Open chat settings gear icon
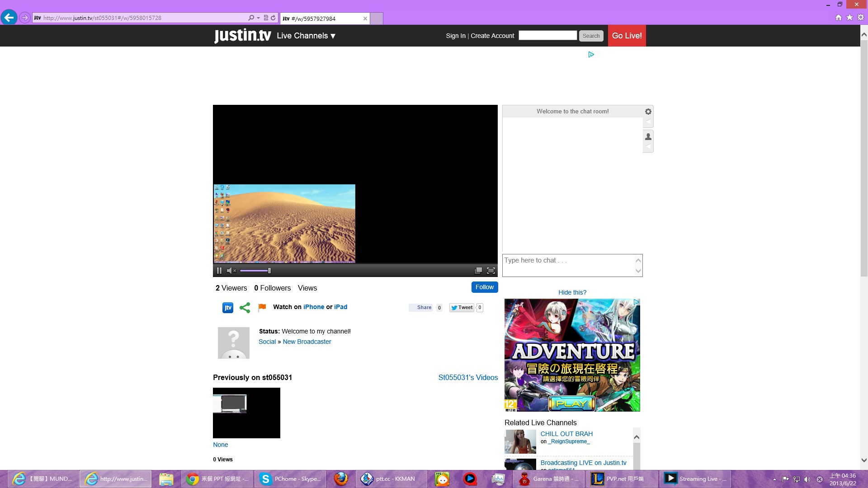 point(648,112)
